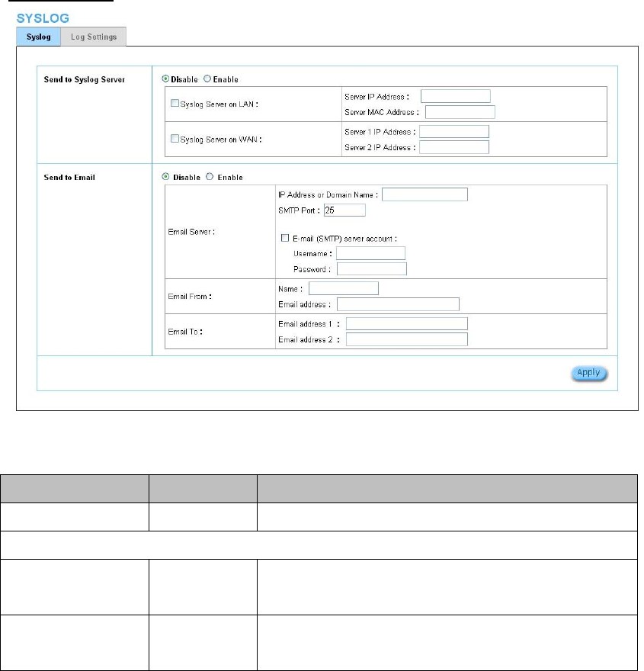Viewport: 644px width, 671px height.
Task: Click the Email From address field
Action: (x=398, y=304)
